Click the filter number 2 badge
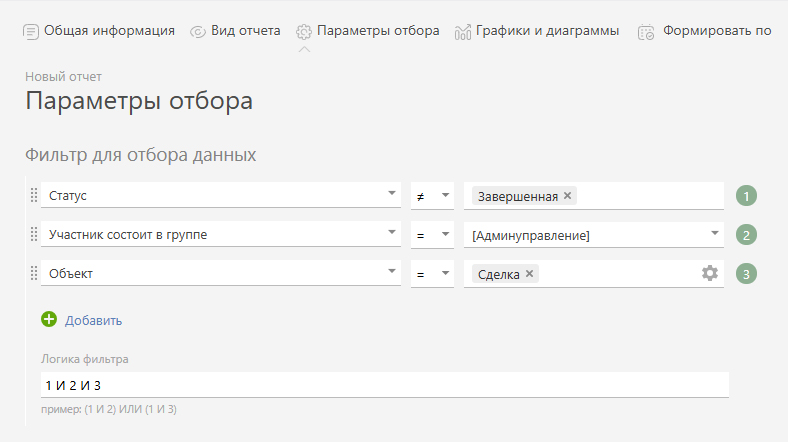This screenshot has width=788, height=442. coord(746,235)
